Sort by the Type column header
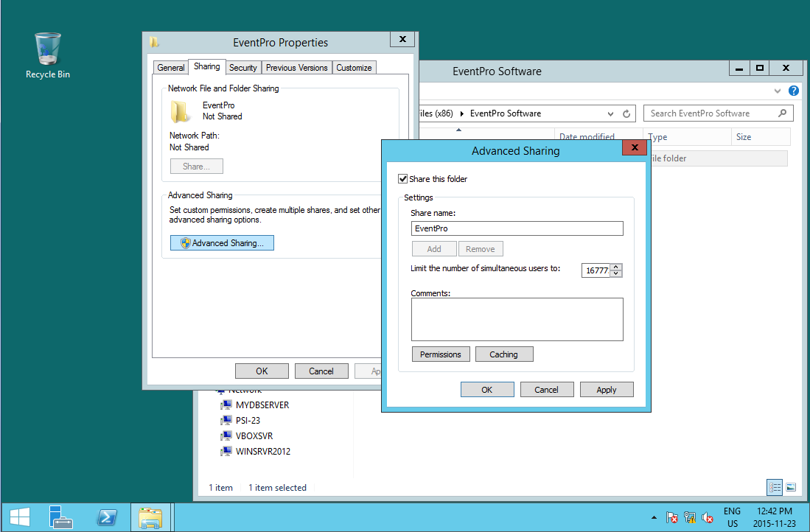 tap(687, 137)
